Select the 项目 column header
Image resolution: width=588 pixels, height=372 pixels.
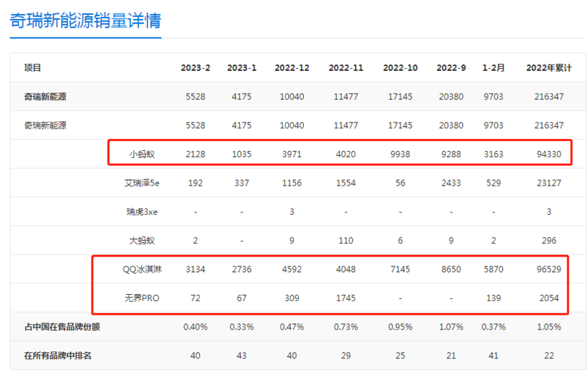[33, 68]
